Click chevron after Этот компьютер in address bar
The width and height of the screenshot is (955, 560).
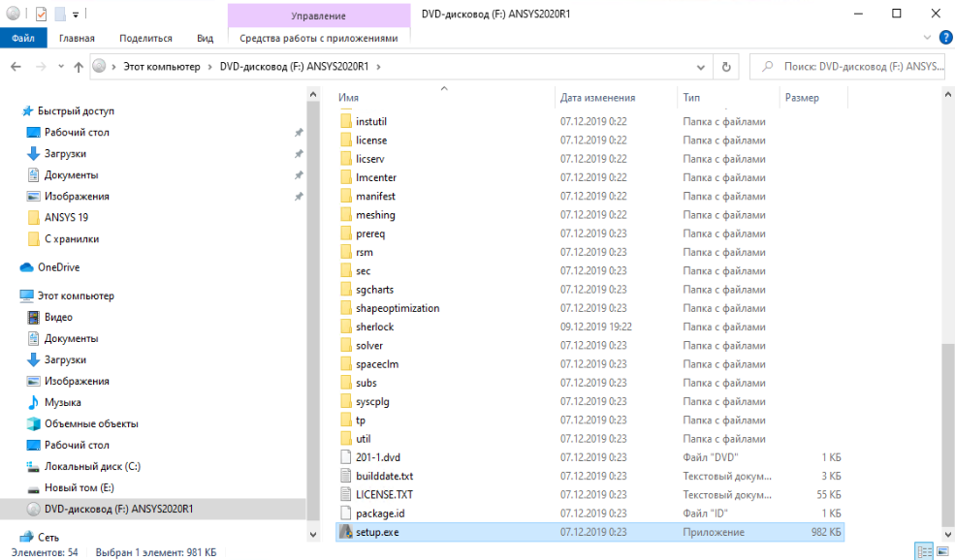pyautogui.click(x=210, y=66)
